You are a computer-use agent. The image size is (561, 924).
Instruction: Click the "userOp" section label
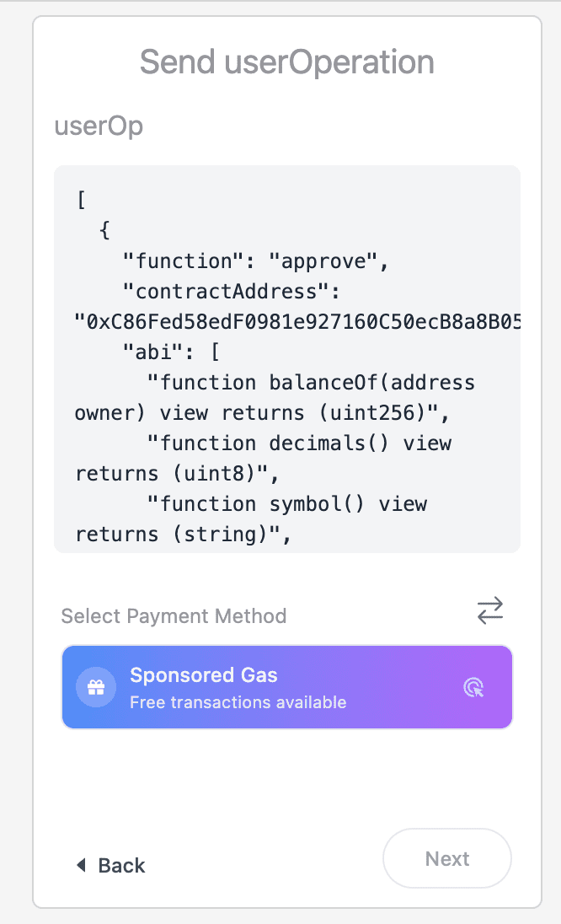[99, 126]
